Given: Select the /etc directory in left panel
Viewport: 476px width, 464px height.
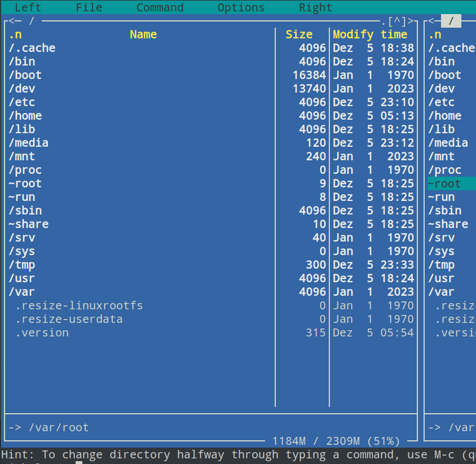Looking at the screenshot, I should pyautogui.click(x=22, y=102).
